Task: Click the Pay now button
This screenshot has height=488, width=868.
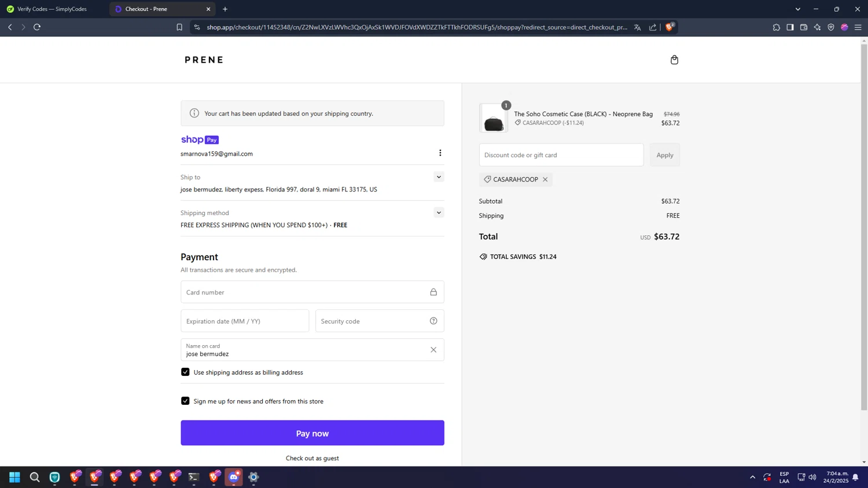Action: [312, 433]
